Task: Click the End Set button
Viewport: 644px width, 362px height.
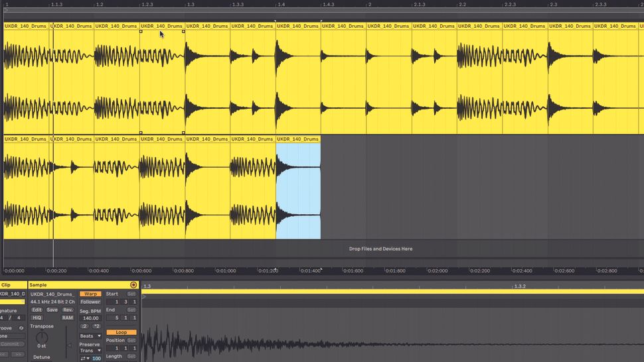Action: [131, 310]
